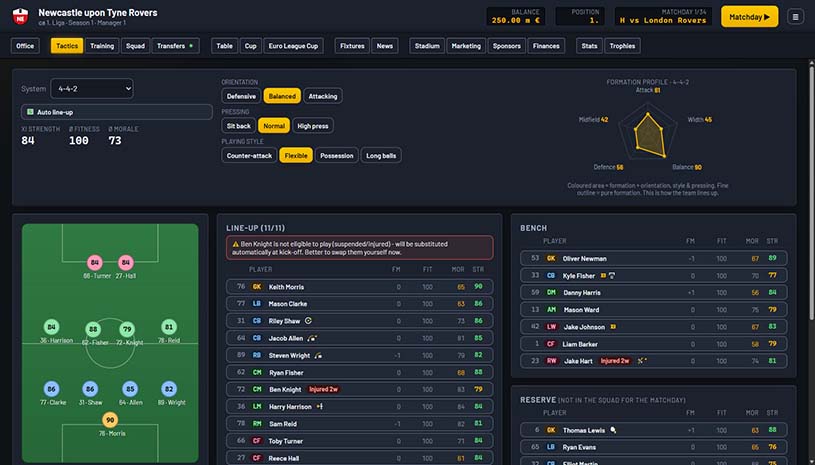Select the Balanced orientation option
The image size is (815, 465).
click(x=282, y=96)
